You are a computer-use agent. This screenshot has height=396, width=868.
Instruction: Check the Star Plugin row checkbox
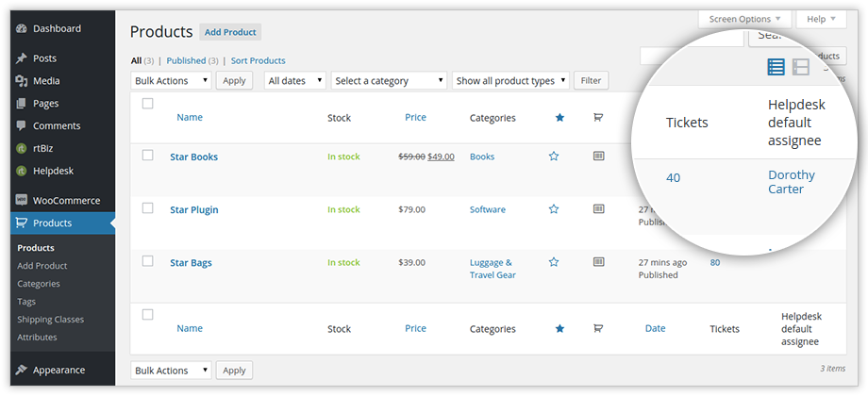click(148, 208)
